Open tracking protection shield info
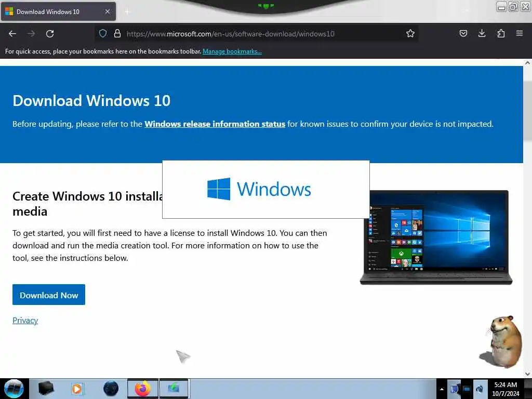The image size is (532, 399). coord(103,33)
